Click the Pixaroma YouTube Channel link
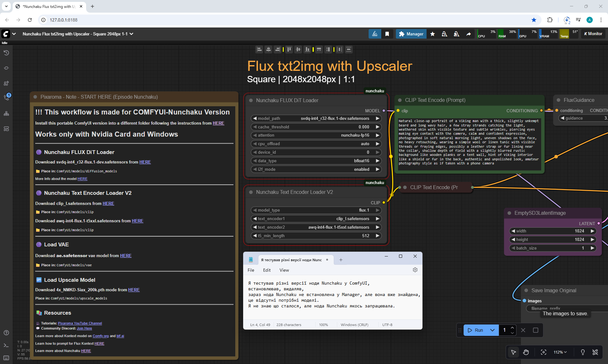This screenshot has width=608, height=364. click(x=80, y=323)
